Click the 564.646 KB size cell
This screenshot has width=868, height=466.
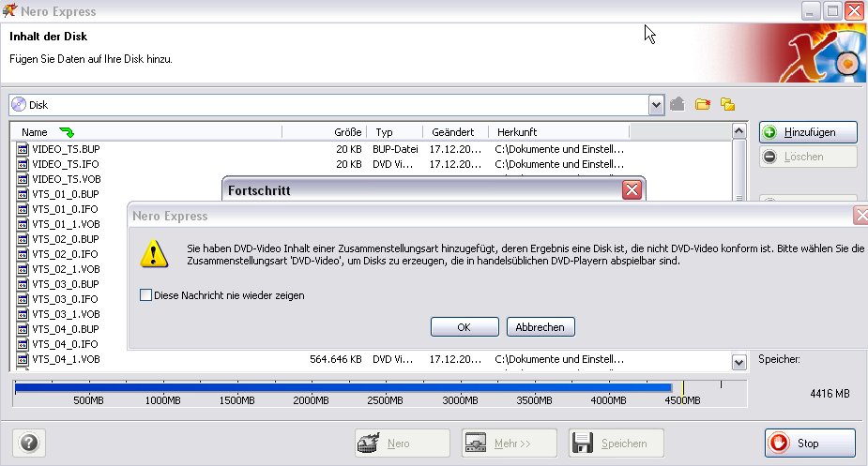335,358
